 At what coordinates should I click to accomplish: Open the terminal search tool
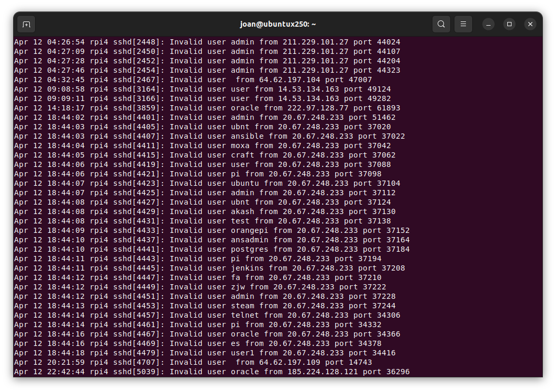point(441,24)
